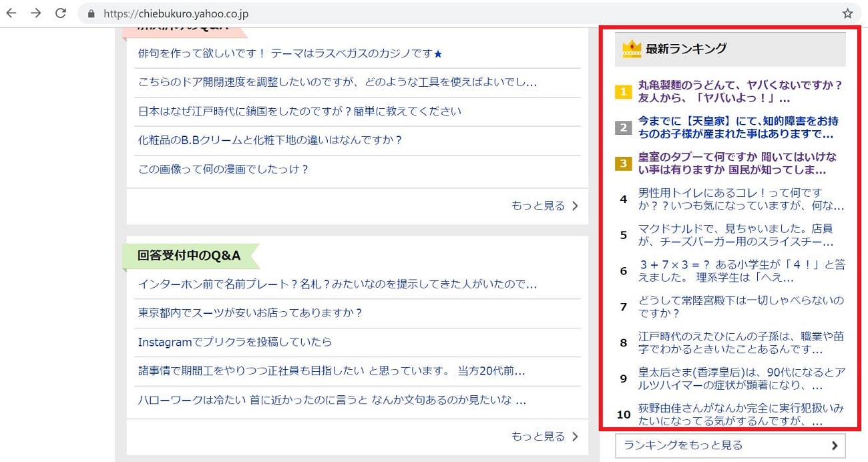
Task: Expand もっと見る under 回答受付中のQ&A
Action: [544, 437]
